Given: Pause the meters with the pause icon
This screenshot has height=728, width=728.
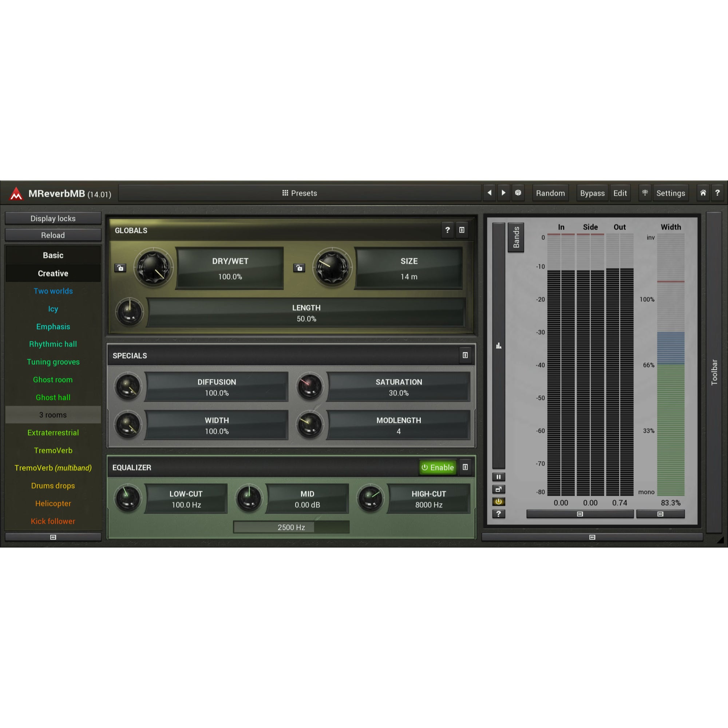Looking at the screenshot, I should (x=499, y=477).
